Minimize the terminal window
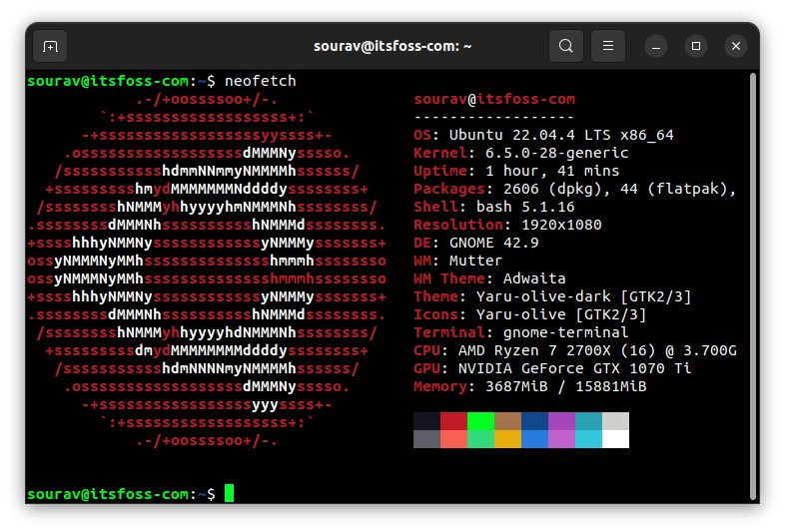Image resolution: width=785 pixels, height=532 pixels. (x=656, y=46)
